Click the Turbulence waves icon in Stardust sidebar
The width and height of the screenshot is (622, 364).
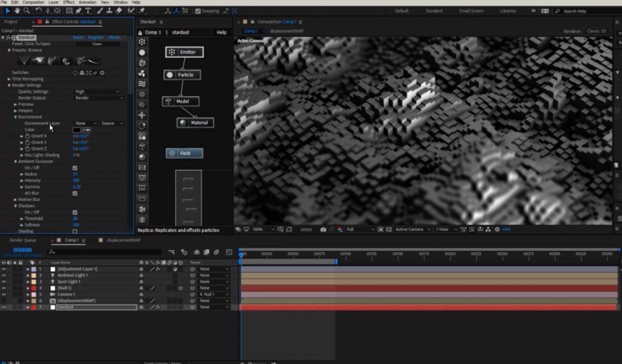(142, 84)
